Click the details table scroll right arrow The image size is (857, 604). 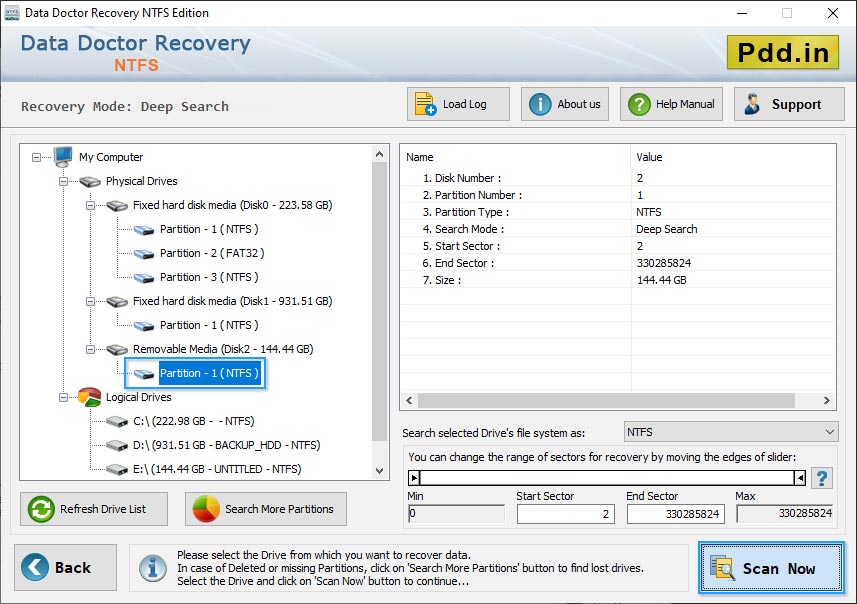click(826, 400)
